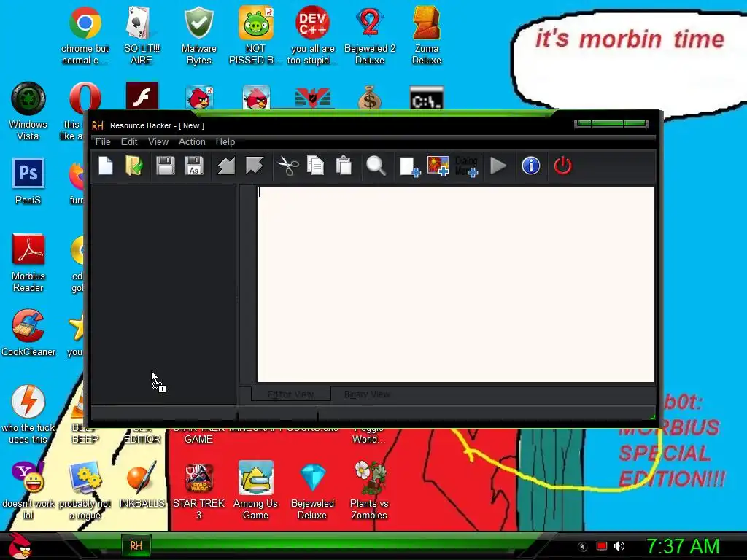Image resolution: width=747 pixels, height=560 pixels.
Task: Select the STAR TREK 3 desktop icon
Action: pos(198,490)
